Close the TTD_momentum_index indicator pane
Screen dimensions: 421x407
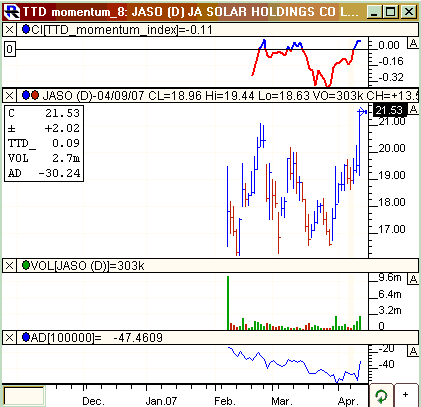click(9, 30)
